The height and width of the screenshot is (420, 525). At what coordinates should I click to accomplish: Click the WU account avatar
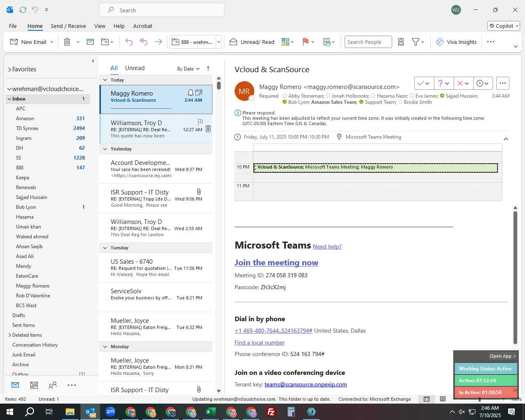[456, 10]
